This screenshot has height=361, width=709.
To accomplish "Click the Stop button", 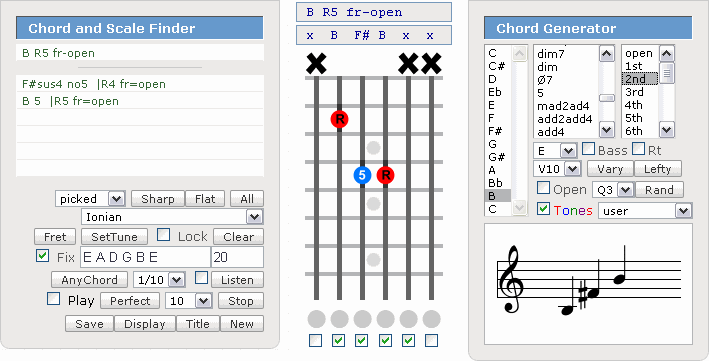I will coord(241,301).
